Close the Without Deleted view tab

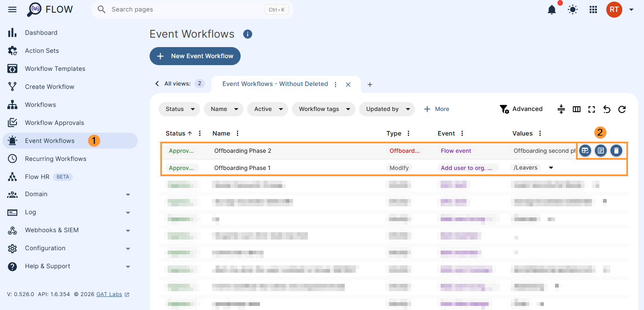pos(348,84)
